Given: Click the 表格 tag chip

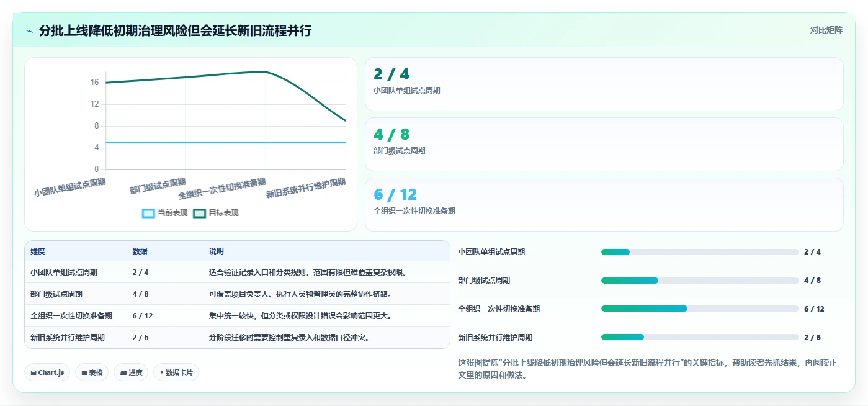Looking at the screenshot, I should click(x=92, y=372).
